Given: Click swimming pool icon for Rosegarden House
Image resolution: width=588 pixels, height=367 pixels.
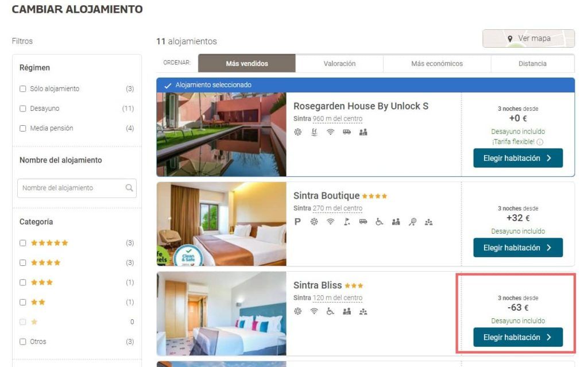Looking at the screenshot, I should pos(314,132).
